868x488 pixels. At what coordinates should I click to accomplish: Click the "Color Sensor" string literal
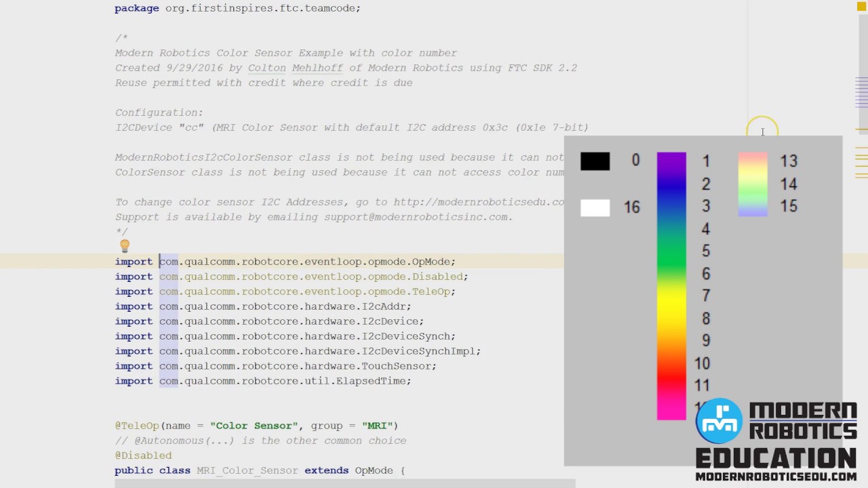click(254, 426)
